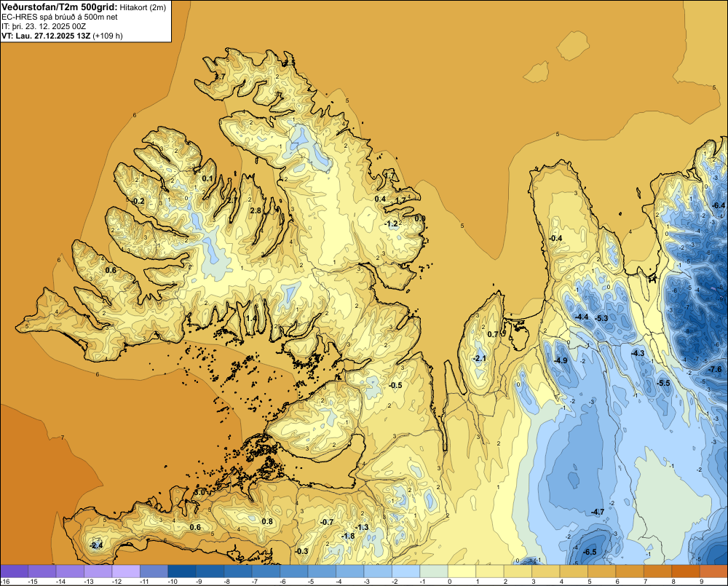Click the bold '-5.5' temperature value on the map
The height and width of the screenshot is (586, 728).
tap(663, 383)
